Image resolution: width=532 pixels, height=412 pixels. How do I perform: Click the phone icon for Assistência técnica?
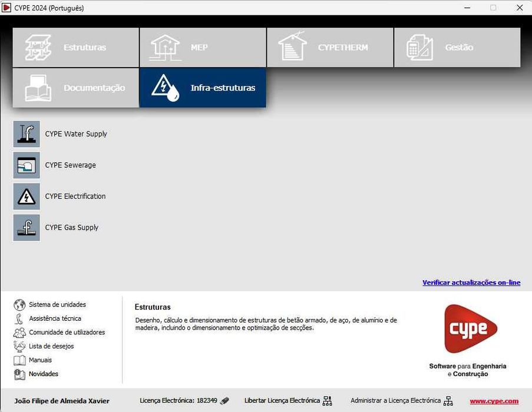click(x=19, y=318)
